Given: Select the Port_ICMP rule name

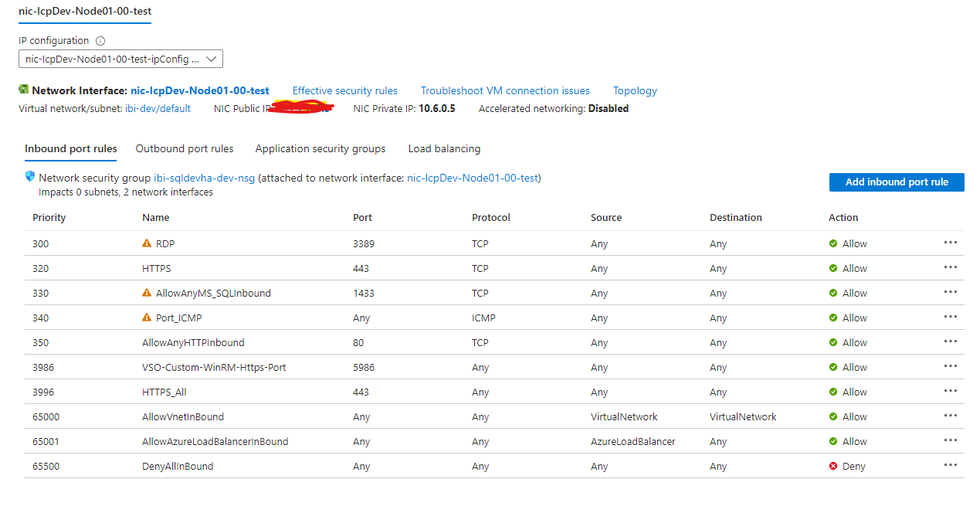Looking at the screenshot, I should click(x=178, y=318).
